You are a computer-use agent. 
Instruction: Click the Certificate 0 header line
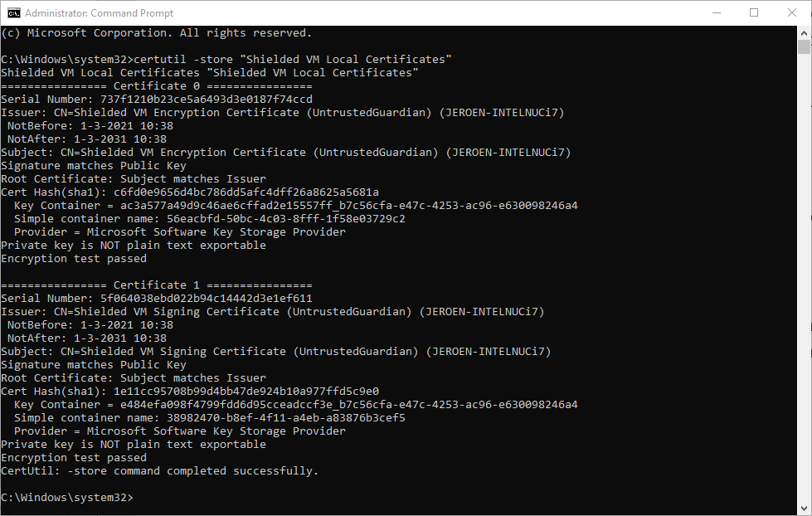tap(155, 85)
